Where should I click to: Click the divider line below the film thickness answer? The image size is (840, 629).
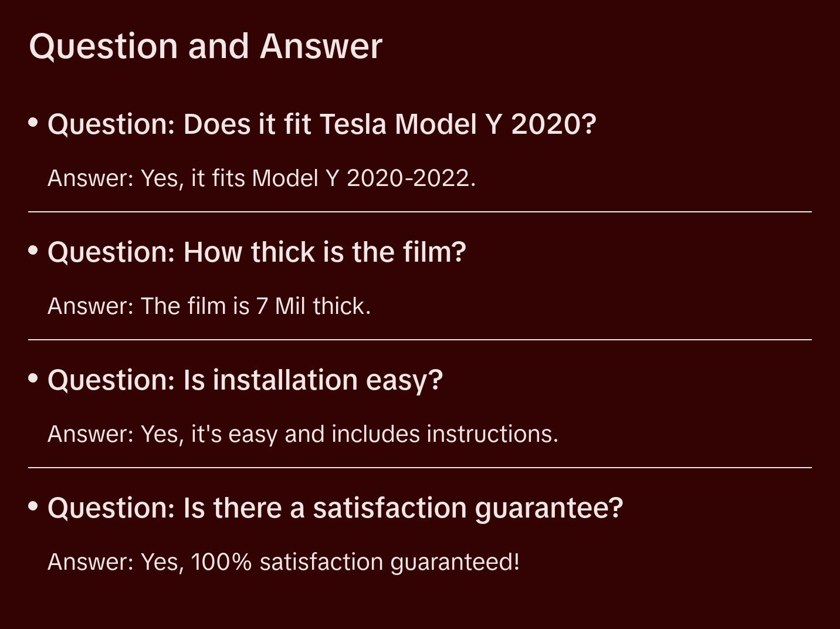click(x=420, y=340)
